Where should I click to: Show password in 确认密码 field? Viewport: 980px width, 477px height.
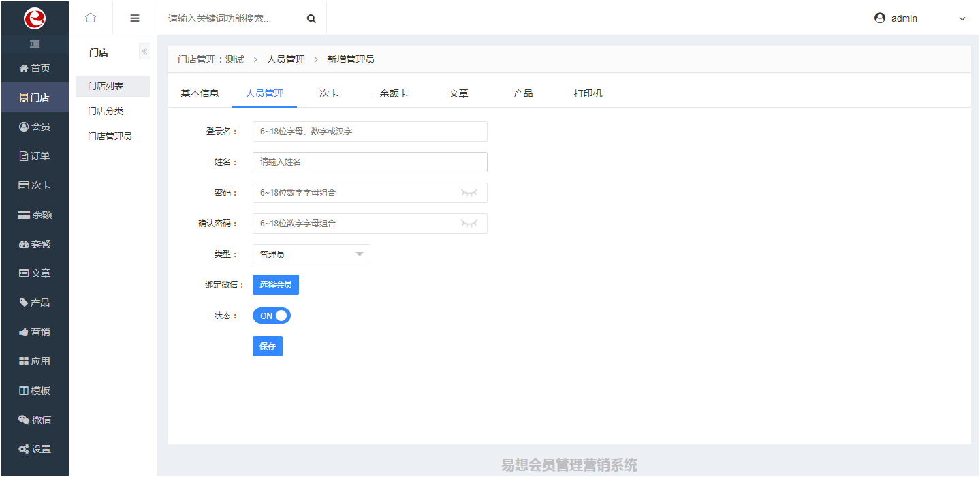coord(469,224)
